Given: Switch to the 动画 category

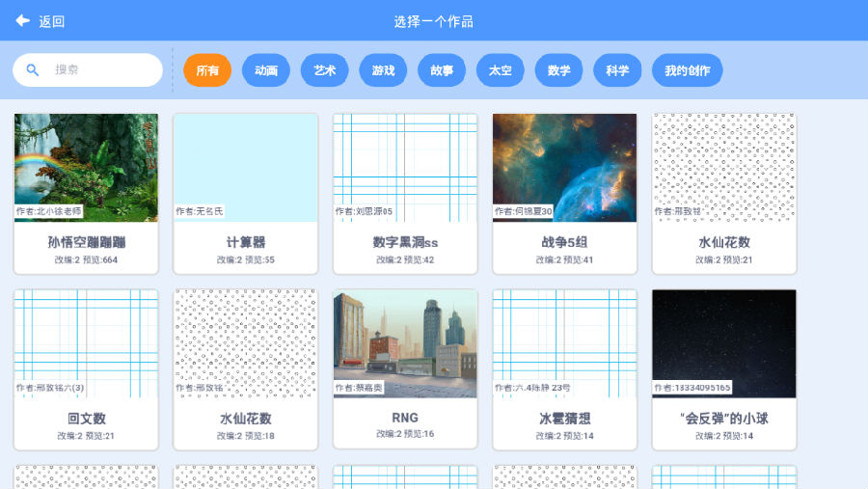Looking at the screenshot, I should coord(266,70).
